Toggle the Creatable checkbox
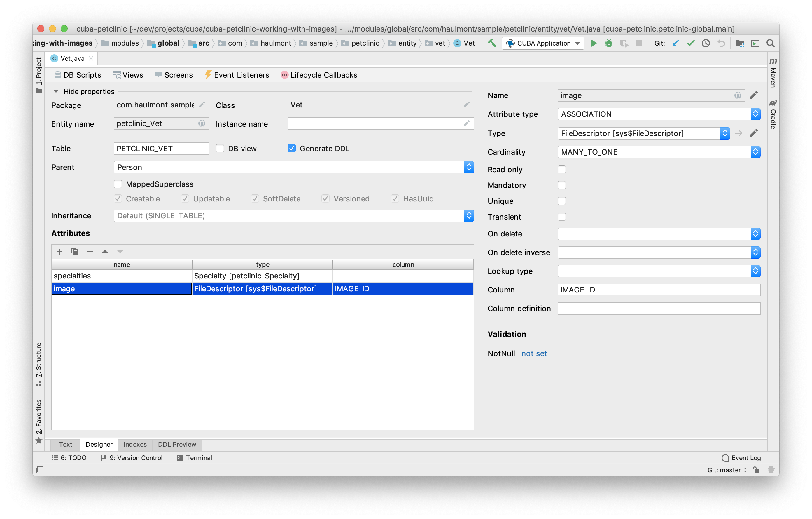 [118, 199]
